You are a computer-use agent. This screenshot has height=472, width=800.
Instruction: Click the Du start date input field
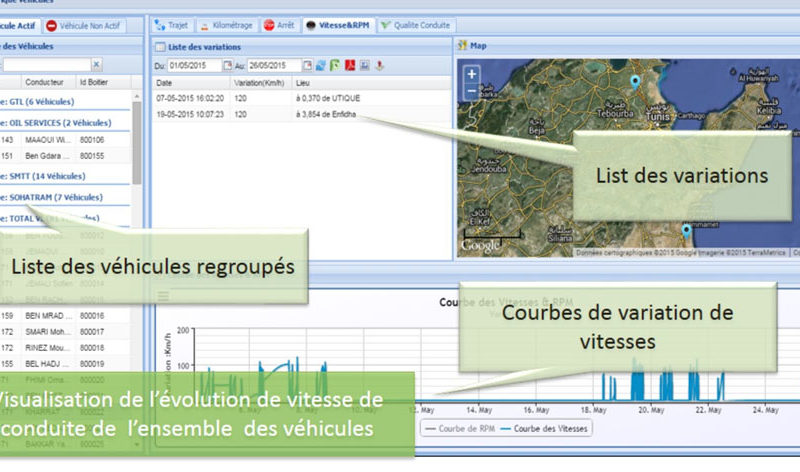[193, 65]
